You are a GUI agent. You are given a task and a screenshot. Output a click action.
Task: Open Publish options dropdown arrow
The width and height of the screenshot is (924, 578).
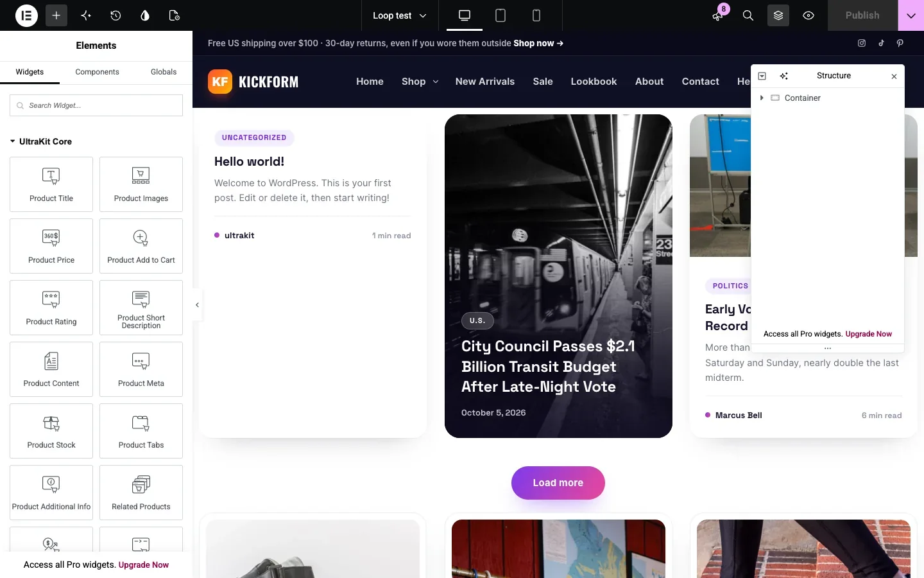pyautogui.click(x=911, y=15)
